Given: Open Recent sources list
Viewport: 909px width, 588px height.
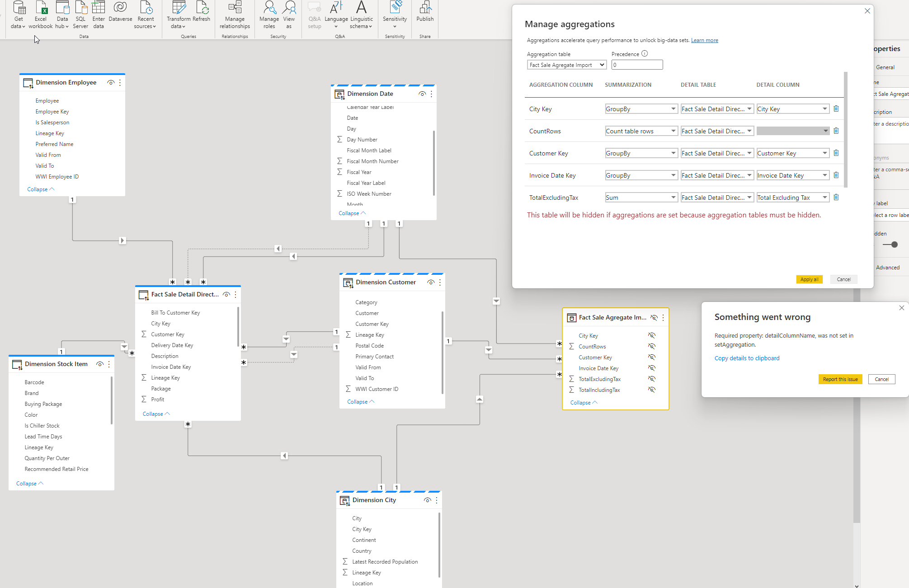Looking at the screenshot, I should point(145,15).
